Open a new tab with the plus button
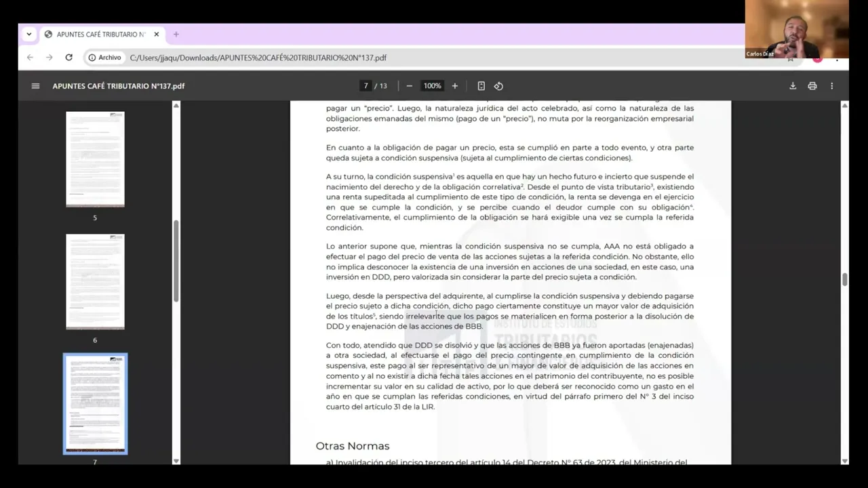The image size is (868, 488). 176,34
